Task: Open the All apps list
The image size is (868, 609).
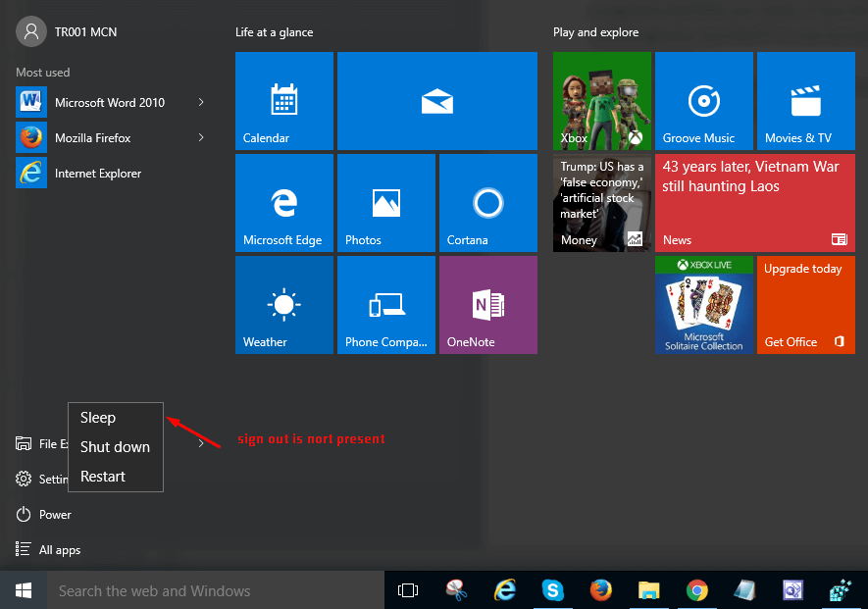Action: pos(59,550)
